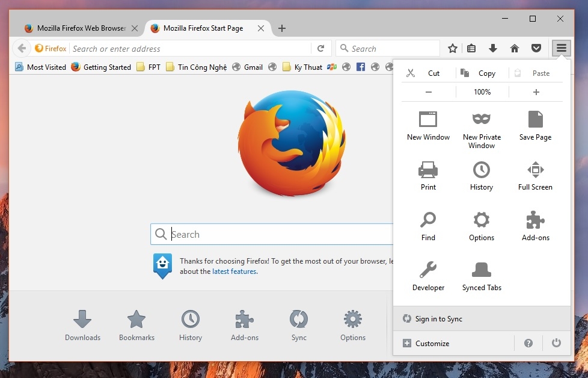This screenshot has width=588, height=378.
Task: Zoom out with the minus button
Action: pyautogui.click(x=429, y=92)
